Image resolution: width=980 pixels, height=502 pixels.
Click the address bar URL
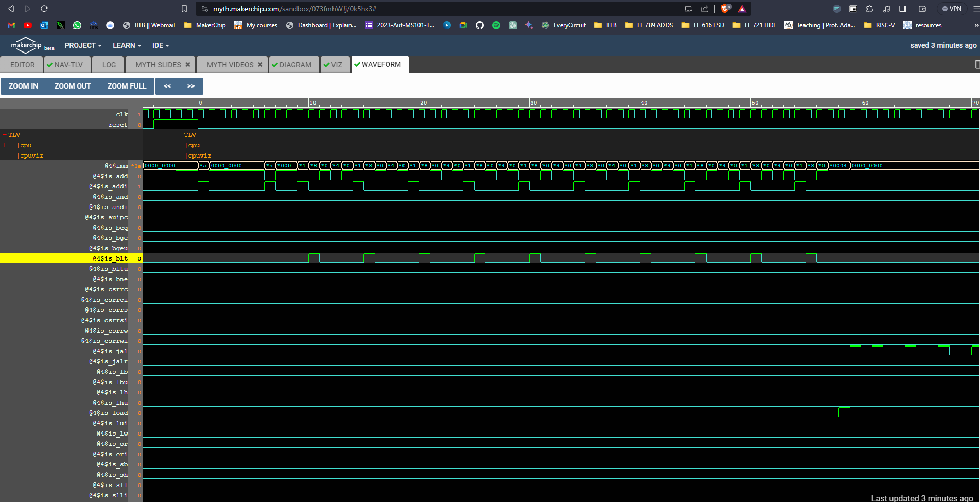point(295,9)
